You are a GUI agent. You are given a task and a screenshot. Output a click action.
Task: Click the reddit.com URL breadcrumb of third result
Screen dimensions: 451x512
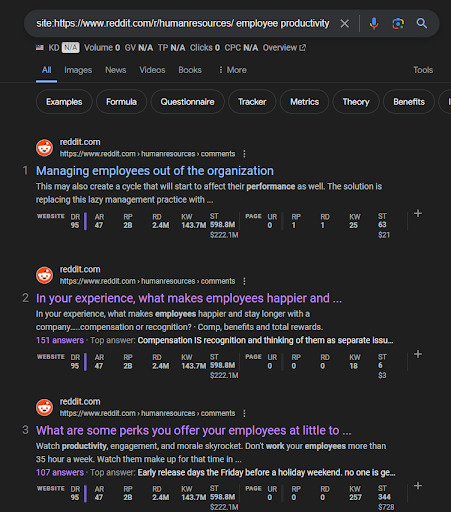click(147, 413)
